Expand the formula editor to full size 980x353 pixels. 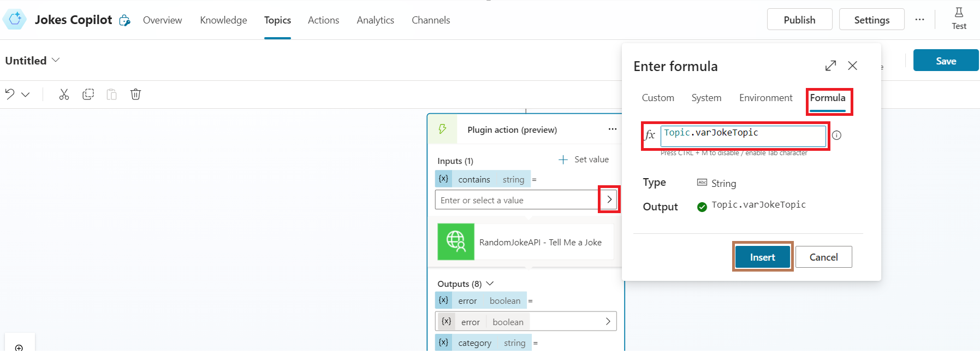coord(830,66)
